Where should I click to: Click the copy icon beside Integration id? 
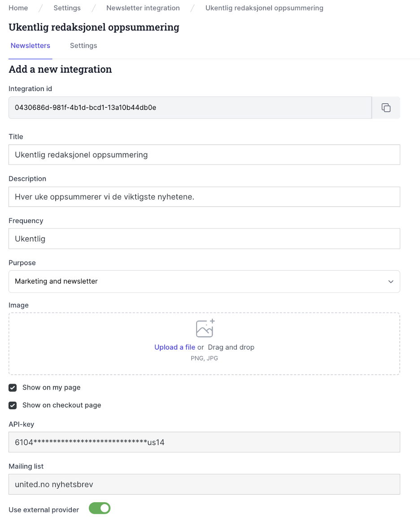[386, 107]
